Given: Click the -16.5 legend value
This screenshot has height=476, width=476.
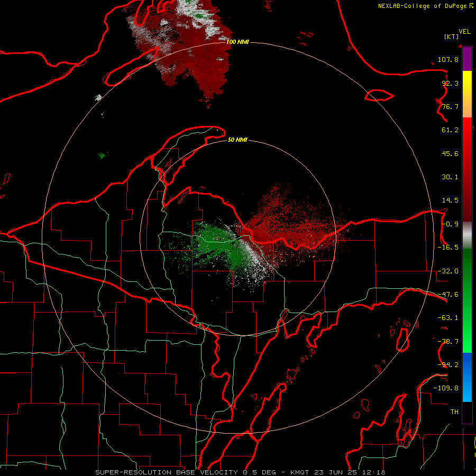Looking at the screenshot, I should click(x=448, y=248).
